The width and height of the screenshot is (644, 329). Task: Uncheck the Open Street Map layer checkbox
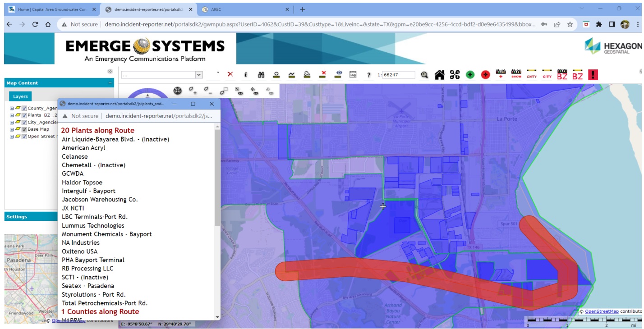coord(24,137)
